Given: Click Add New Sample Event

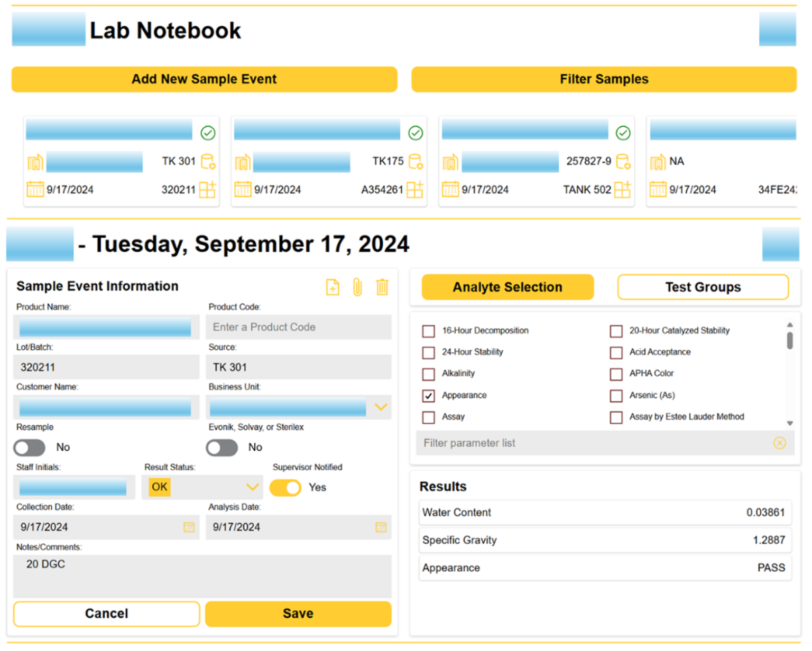Looking at the screenshot, I should (x=204, y=79).
